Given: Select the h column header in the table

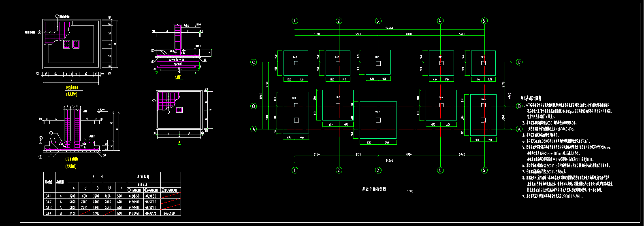Looking at the screenshot, I should click(x=122, y=188).
